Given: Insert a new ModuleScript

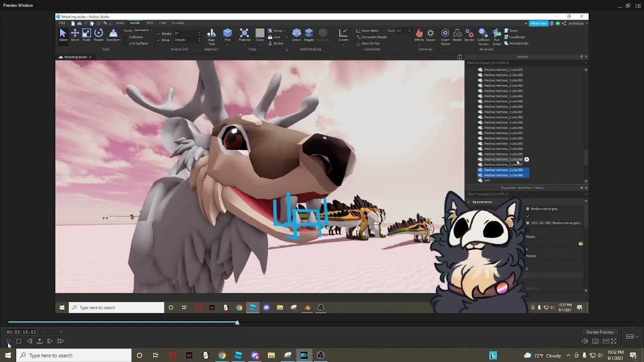Looking at the screenshot, I should 516,43.
